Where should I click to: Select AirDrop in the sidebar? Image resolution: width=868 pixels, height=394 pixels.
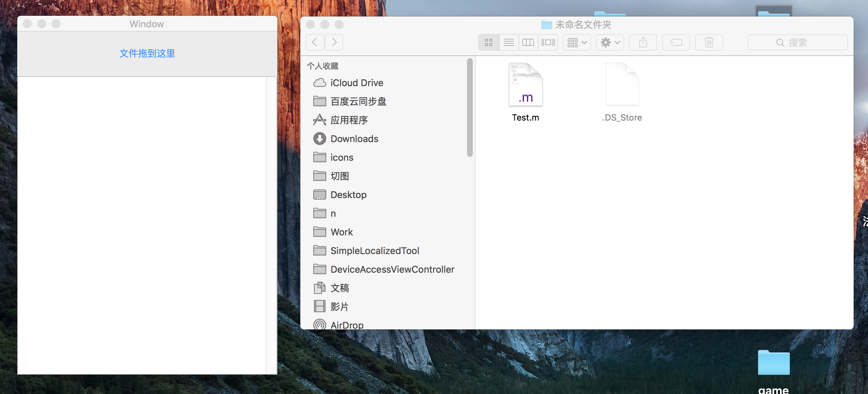coord(347,325)
